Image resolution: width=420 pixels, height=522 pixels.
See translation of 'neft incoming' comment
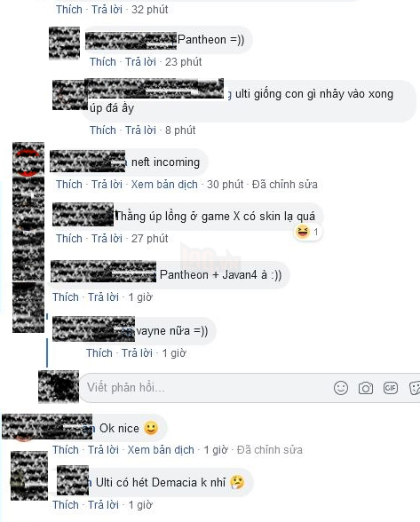[164, 185]
